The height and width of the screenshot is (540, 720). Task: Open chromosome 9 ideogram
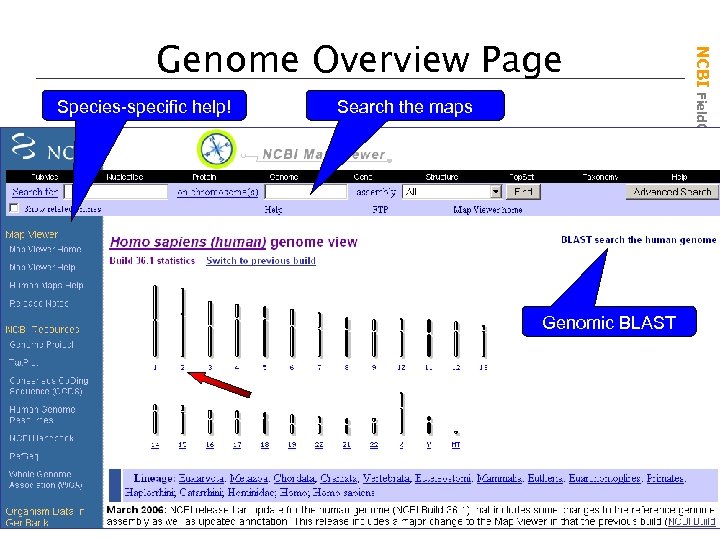pyautogui.click(x=374, y=338)
